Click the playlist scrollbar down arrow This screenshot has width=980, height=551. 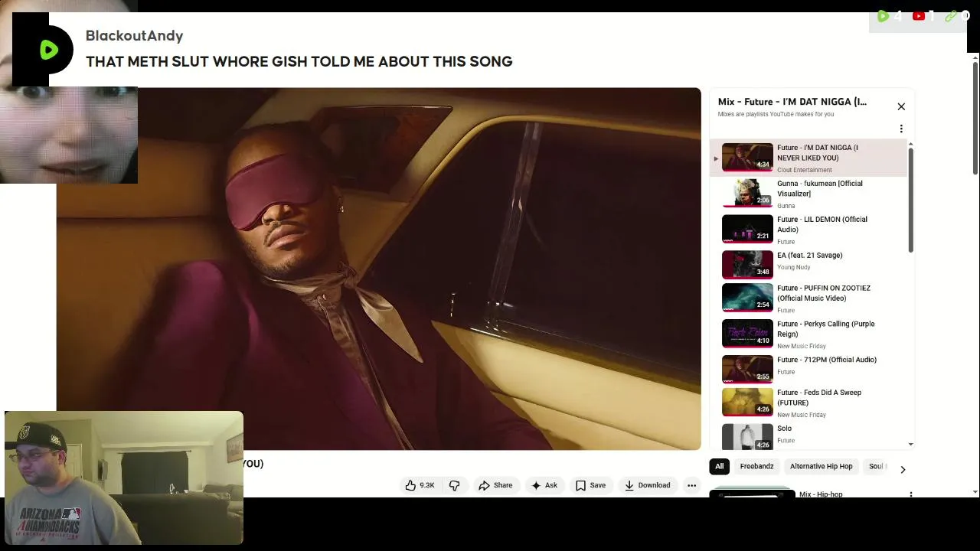910,444
